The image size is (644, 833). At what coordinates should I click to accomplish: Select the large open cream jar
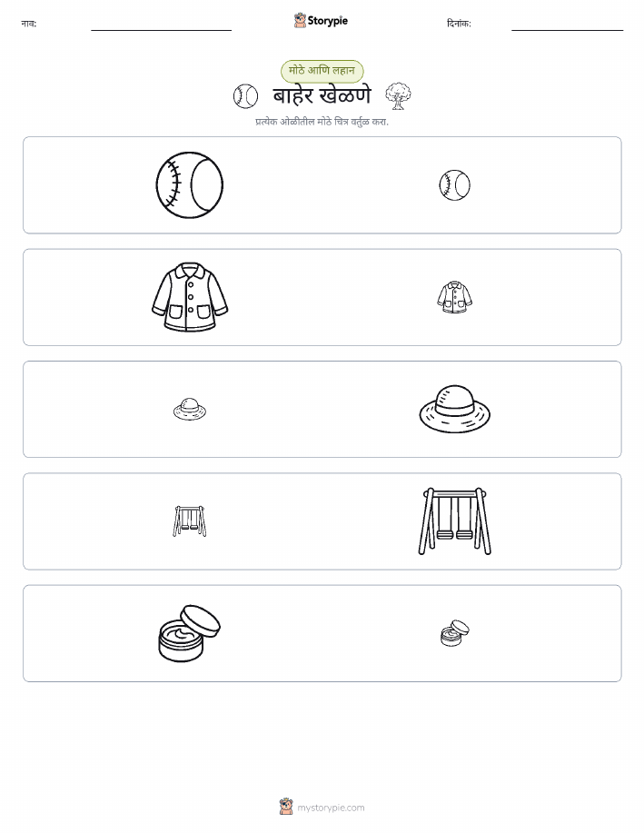(190, 633)
